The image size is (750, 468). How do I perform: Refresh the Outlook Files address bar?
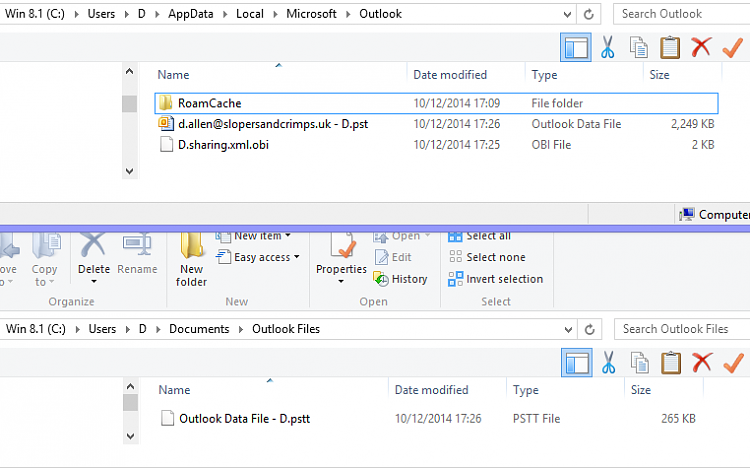pos(590,330)
